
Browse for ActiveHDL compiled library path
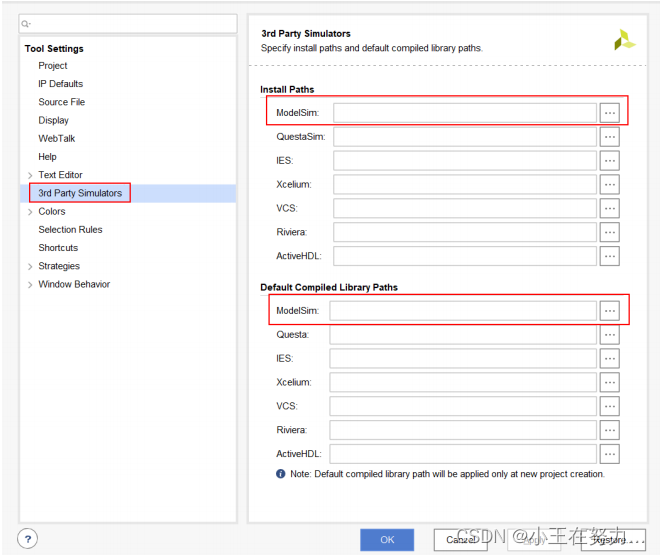coord(609,454)
